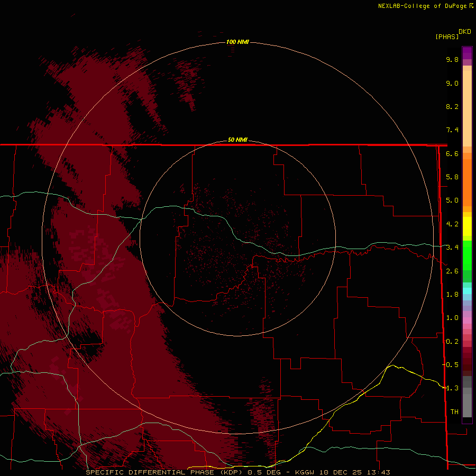The image size is (476, 476).
Task: Pick the yellow band of the color scale
Action: (467, 226)
